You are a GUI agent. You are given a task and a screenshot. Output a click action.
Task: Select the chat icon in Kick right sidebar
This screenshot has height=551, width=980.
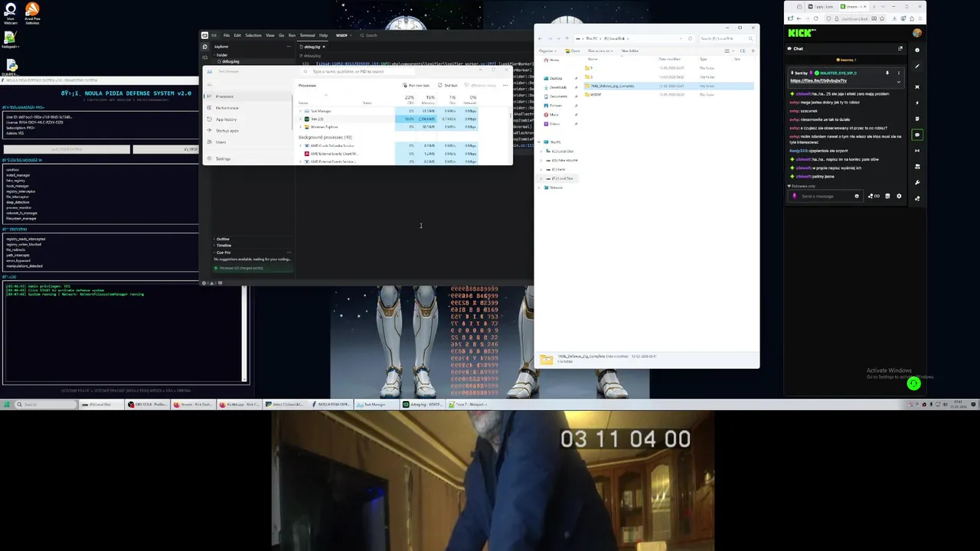point(917,135)
